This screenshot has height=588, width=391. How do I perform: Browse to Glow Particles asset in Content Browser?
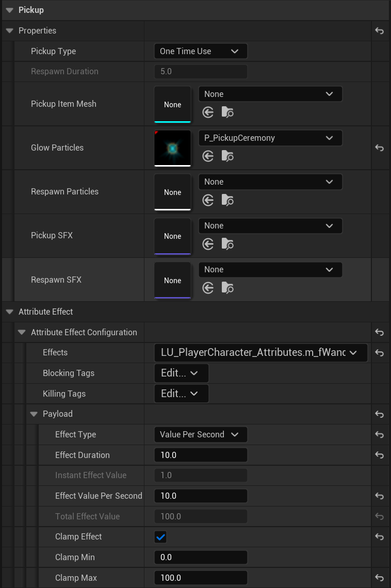227,156
